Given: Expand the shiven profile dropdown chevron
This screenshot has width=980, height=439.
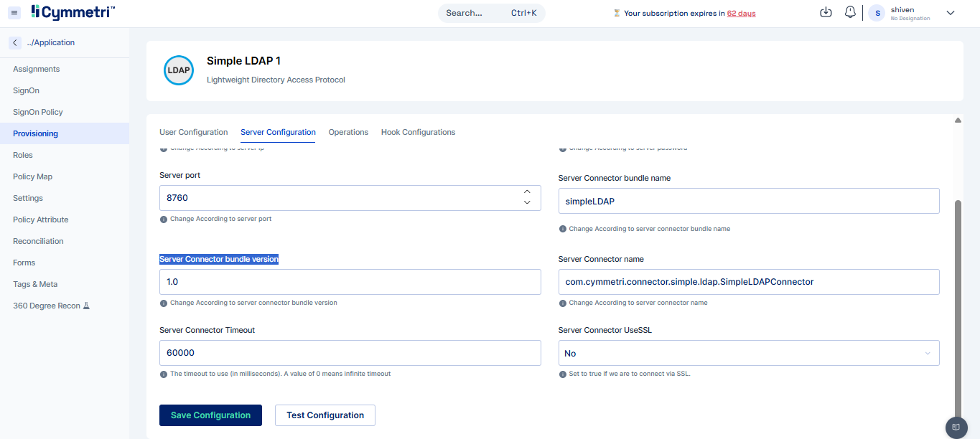Looking at the screenshot, I should 951,13.
